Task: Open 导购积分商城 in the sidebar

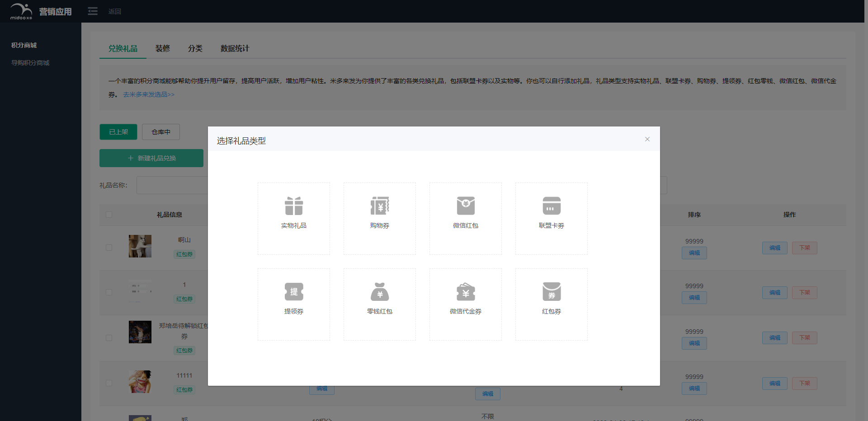Action: click(30, 63)
